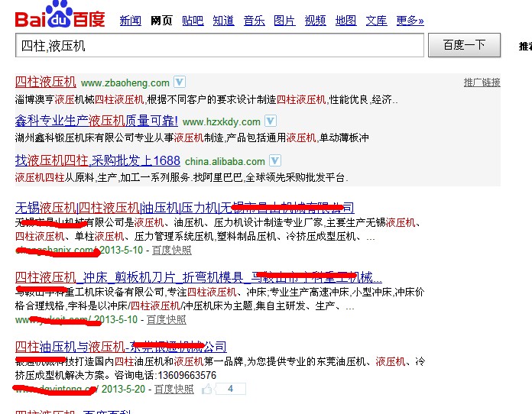Click the V badge beside china.alibaba.com
This screenshot has width=532, height=414.
tap(275, 160)
